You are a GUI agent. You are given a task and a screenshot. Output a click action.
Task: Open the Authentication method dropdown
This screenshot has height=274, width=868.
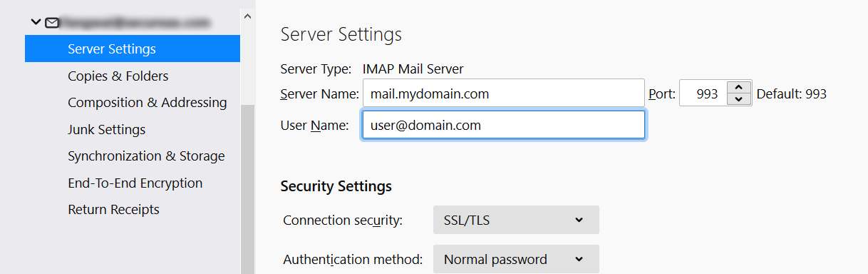pos(516,259)
